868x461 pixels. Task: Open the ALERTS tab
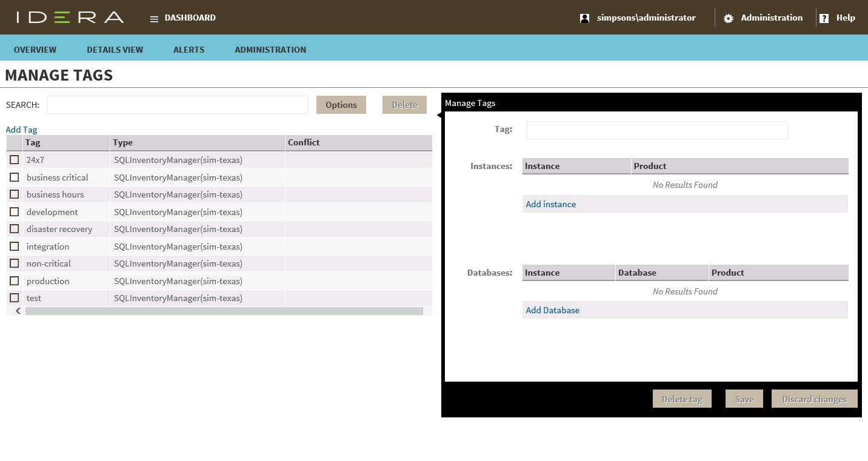(189, 49)
